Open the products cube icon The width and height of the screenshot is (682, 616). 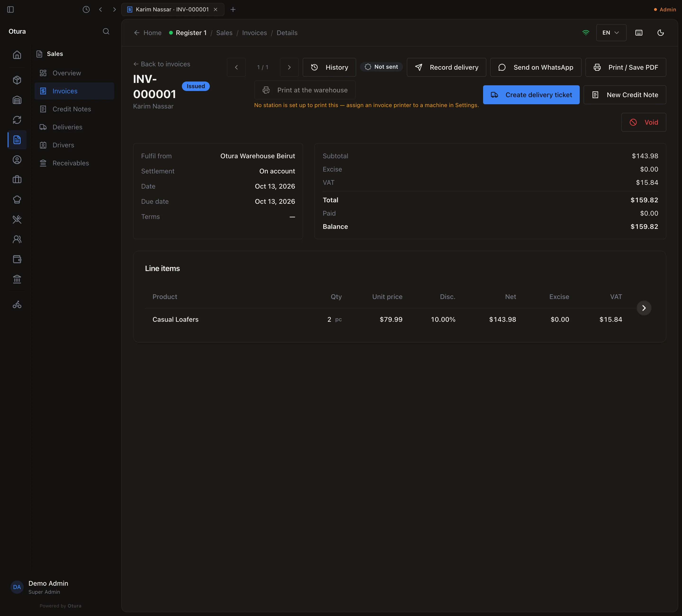(17, 80)
